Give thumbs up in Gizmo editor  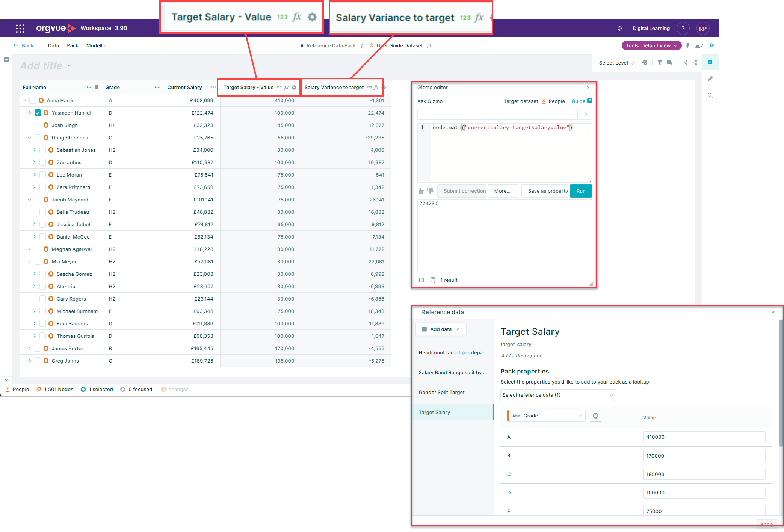click(421, 191)
